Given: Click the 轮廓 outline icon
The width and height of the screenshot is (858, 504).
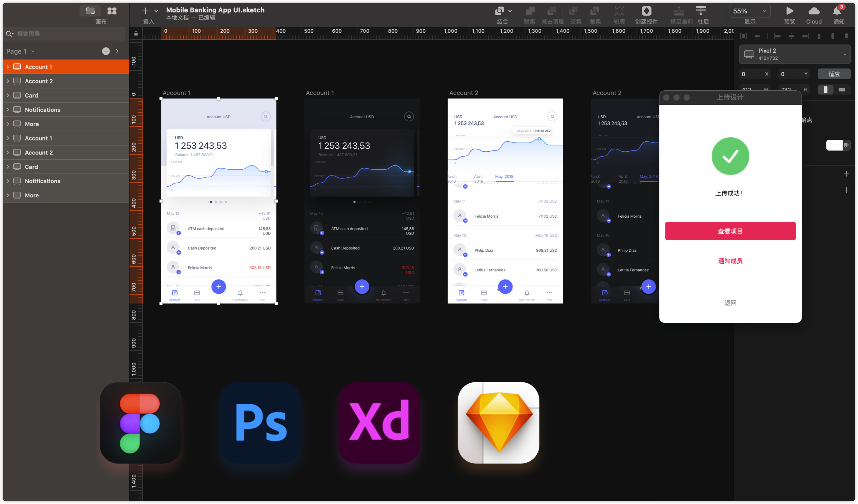Looking at the screenshot, I should (x=619, y=11).
